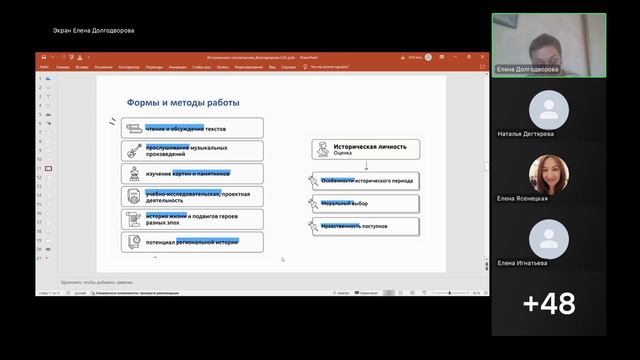Switch to Normal view in status bar
Screen dimensions: 640x360
pos(389,293)
